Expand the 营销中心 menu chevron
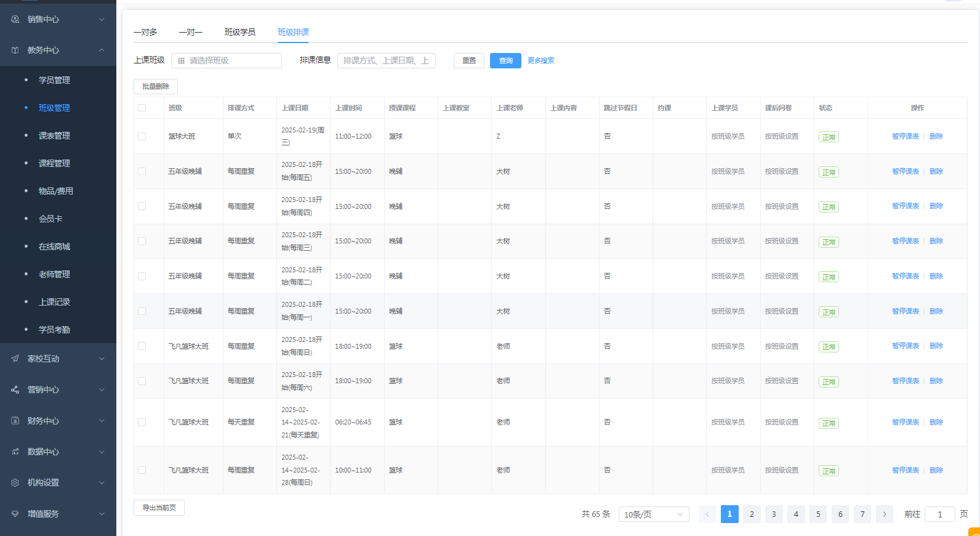Viewport: 980px width, 536px height. pyautogui.click(x=102, y=389)
